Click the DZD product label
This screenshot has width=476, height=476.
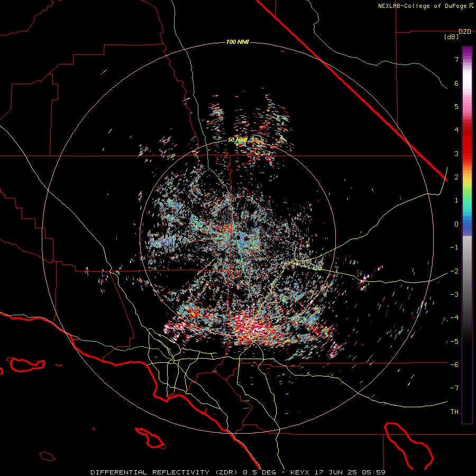465,31
